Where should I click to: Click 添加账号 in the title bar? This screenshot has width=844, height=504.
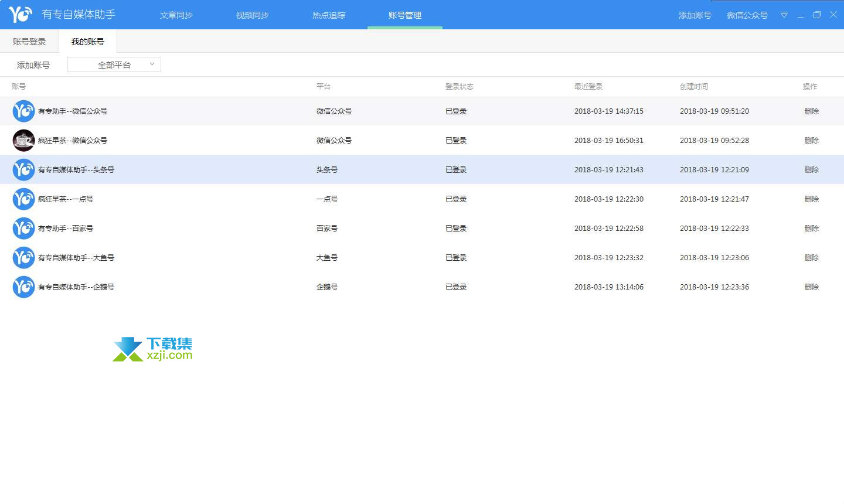coord(695,15)
